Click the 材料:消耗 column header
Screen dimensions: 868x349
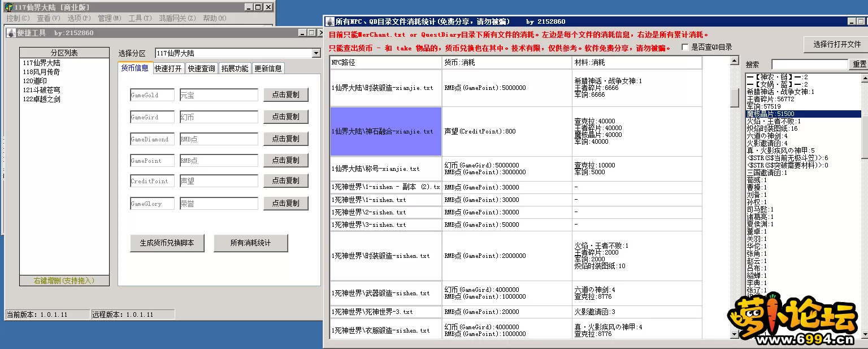pyautogui.click(x=637, y=62)
